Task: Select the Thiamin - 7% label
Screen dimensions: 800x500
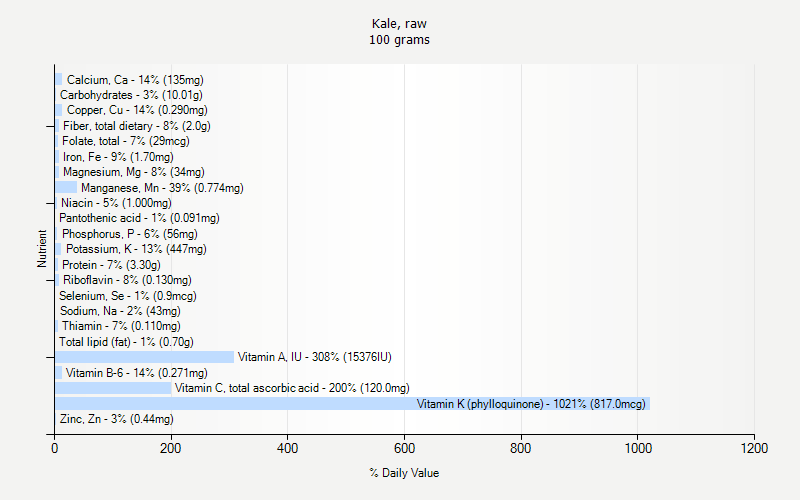Action: [x=121, y=326]
